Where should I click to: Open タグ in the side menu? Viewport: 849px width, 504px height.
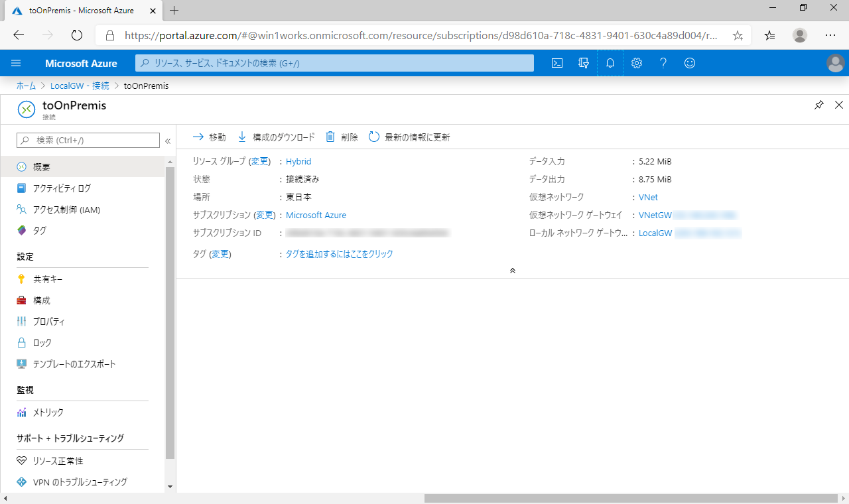click(x=83, y=231)
